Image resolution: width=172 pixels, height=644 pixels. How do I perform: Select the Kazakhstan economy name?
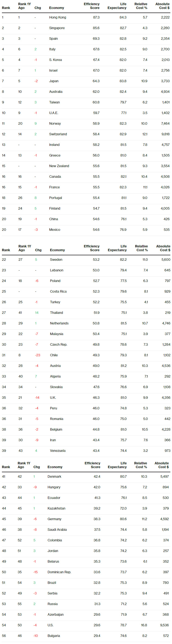click(x=56, y=508)
